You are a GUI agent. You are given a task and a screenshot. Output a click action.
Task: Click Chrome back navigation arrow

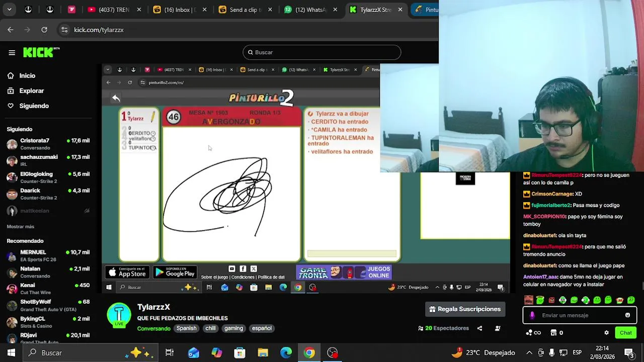point(11,30)
